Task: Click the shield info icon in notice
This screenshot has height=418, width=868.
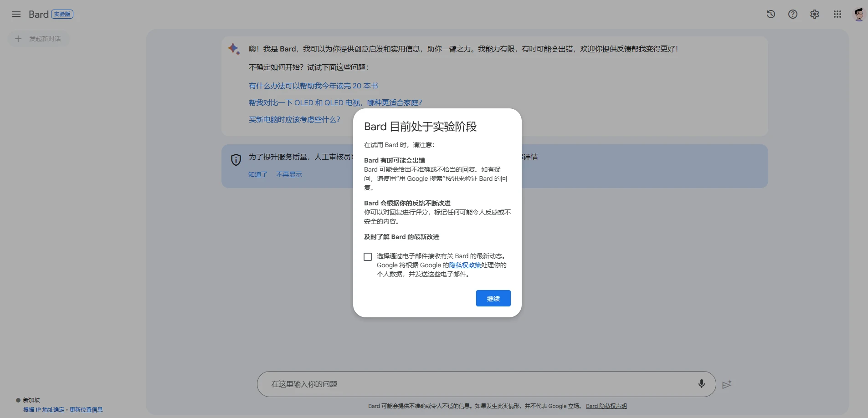Action: pyautogui.click(x=236, y=159)
